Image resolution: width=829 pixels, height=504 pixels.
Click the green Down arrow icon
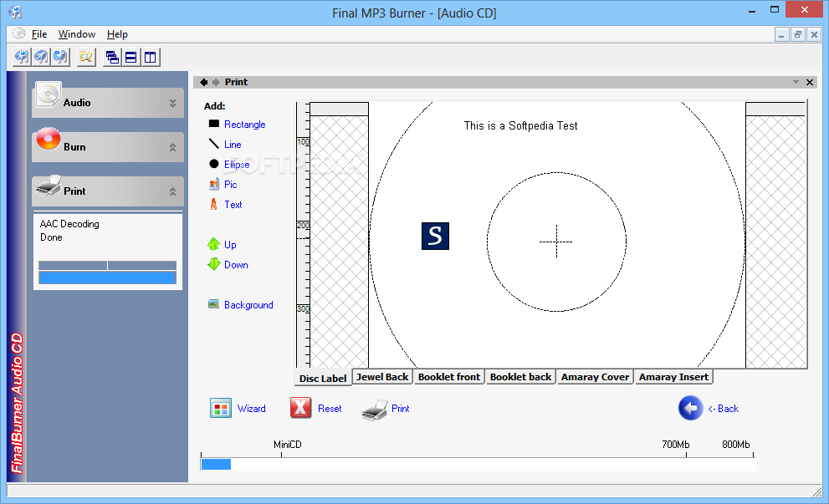[x=213, y=263]
